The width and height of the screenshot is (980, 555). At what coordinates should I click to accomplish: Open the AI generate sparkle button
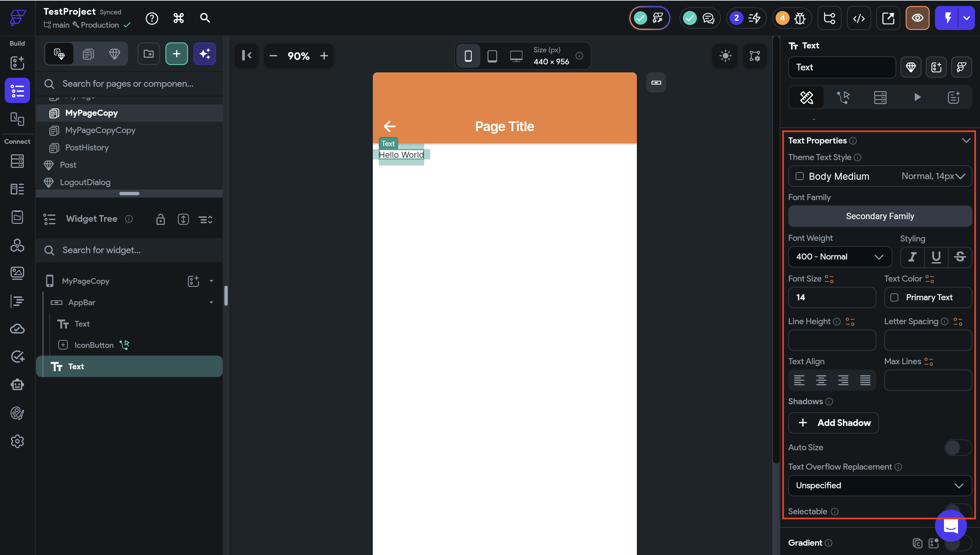coord(205,54)
